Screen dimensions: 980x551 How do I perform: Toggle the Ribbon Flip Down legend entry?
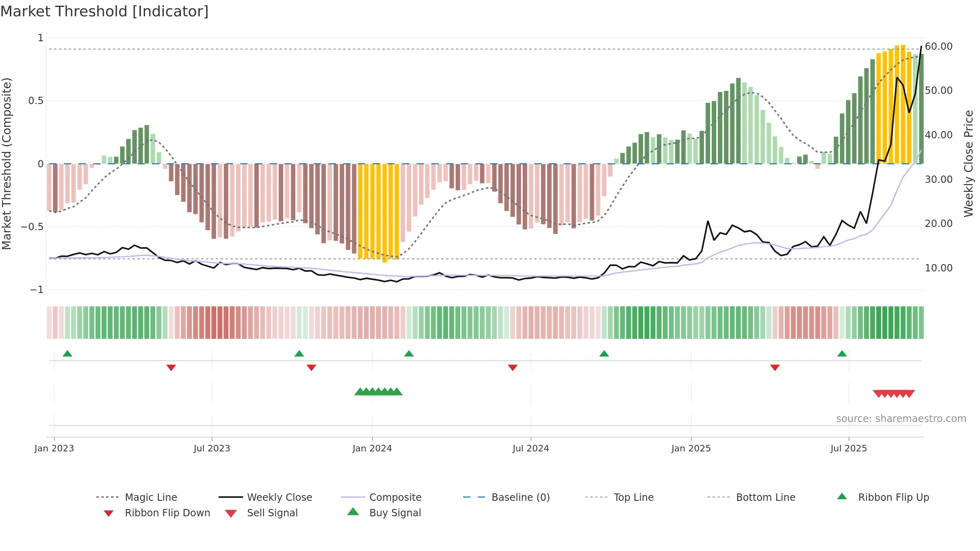click(x=156, y=513)
